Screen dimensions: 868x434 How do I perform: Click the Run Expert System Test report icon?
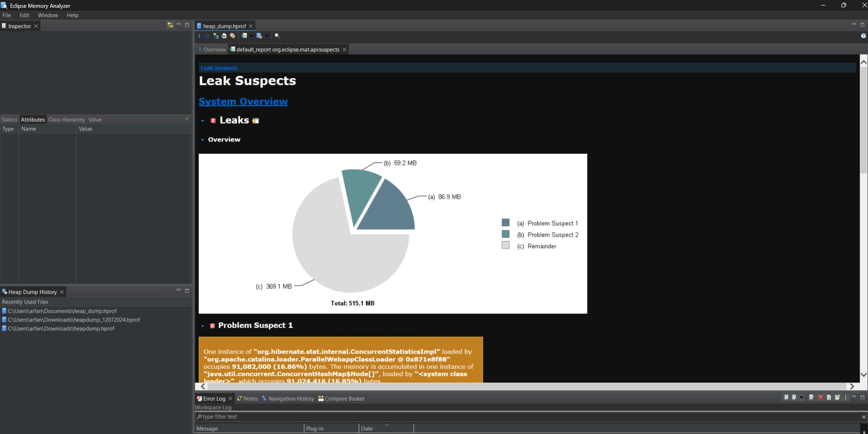[244, 36]
